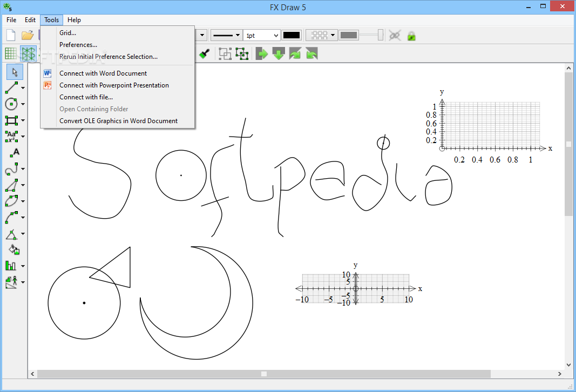Click the ungroup objects icon
The image size is (576, 392).
pyautogui.click(x=242, y=54)
